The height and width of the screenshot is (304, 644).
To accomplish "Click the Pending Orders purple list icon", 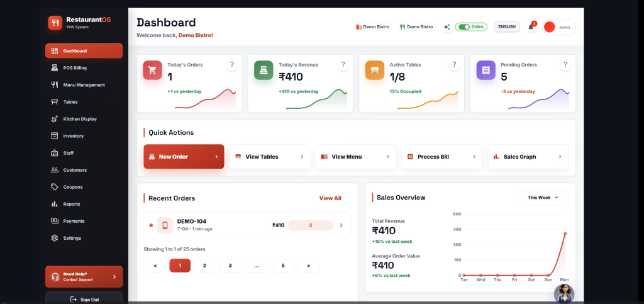I will [x=486, y=70].
